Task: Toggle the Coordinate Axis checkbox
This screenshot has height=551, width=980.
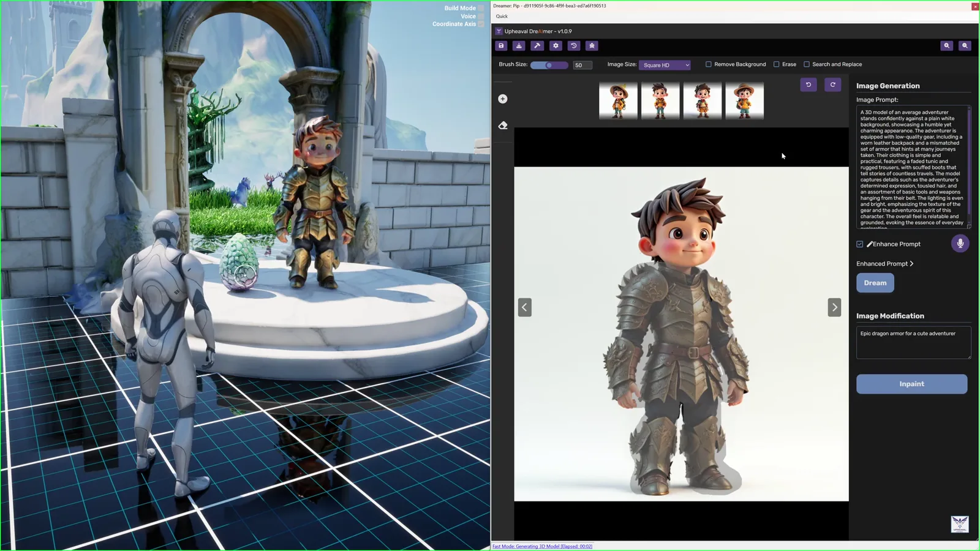Action: (481, 24)
